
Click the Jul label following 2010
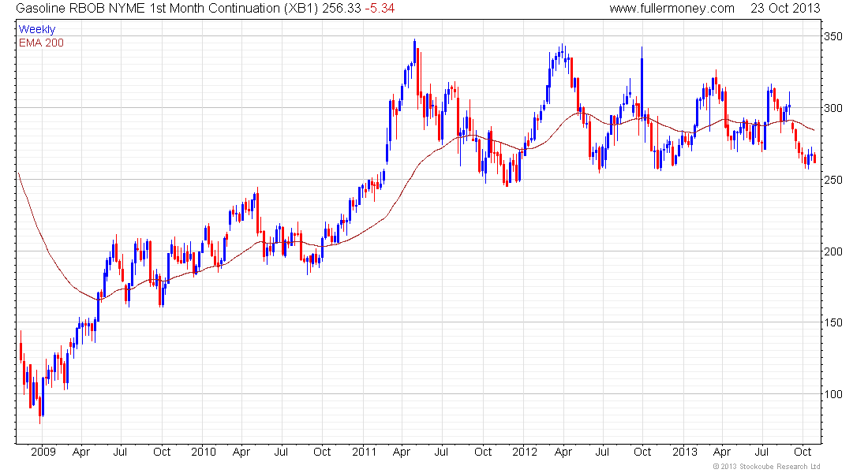[281, 452]
